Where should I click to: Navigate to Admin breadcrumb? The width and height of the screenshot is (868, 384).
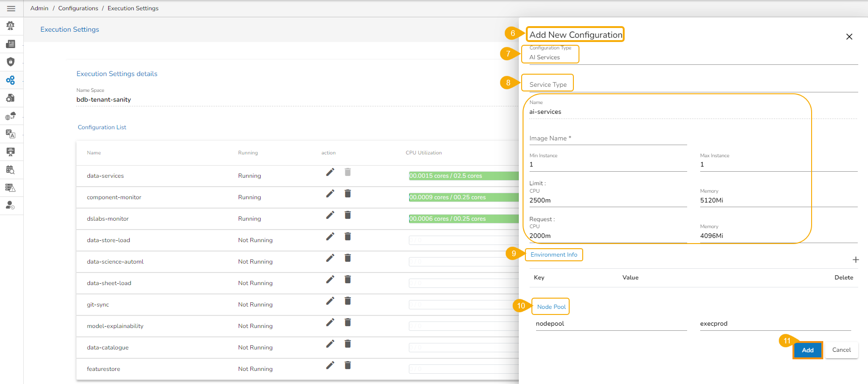pyautogui.click(x=39, y=8)
